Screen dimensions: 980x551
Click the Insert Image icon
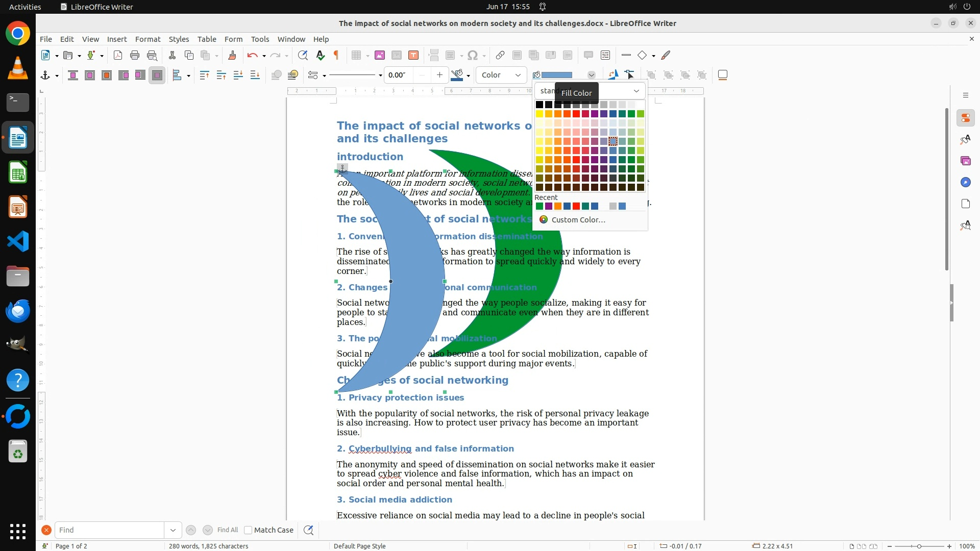coord(380,55)
